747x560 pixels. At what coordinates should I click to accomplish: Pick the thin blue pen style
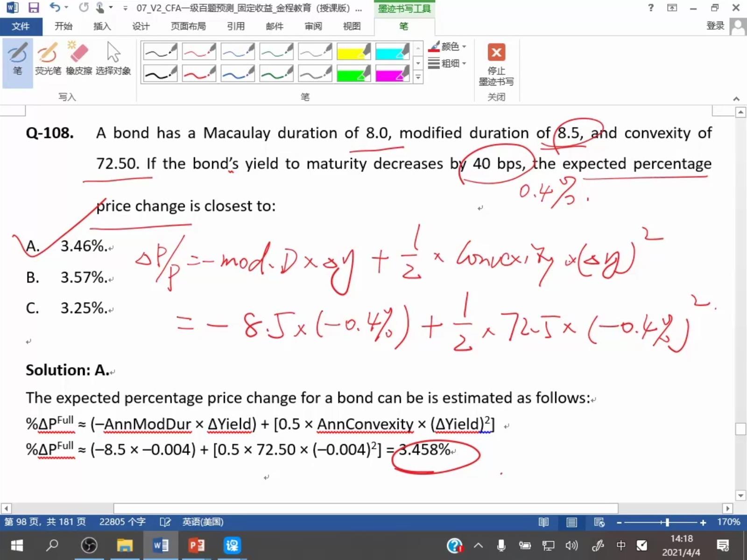[x=238, y=52]
